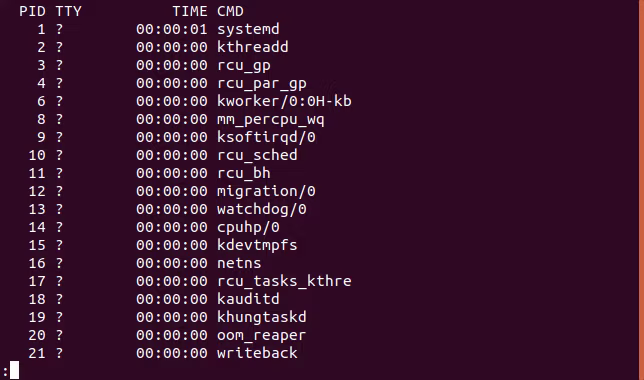This screenshot has height=380, width=644.
Task: Click the writeback command text
Action: click(257, 353)
